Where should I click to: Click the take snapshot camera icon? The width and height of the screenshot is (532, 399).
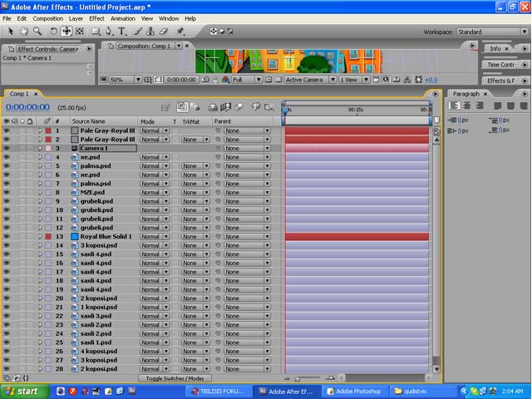[205, 80]
